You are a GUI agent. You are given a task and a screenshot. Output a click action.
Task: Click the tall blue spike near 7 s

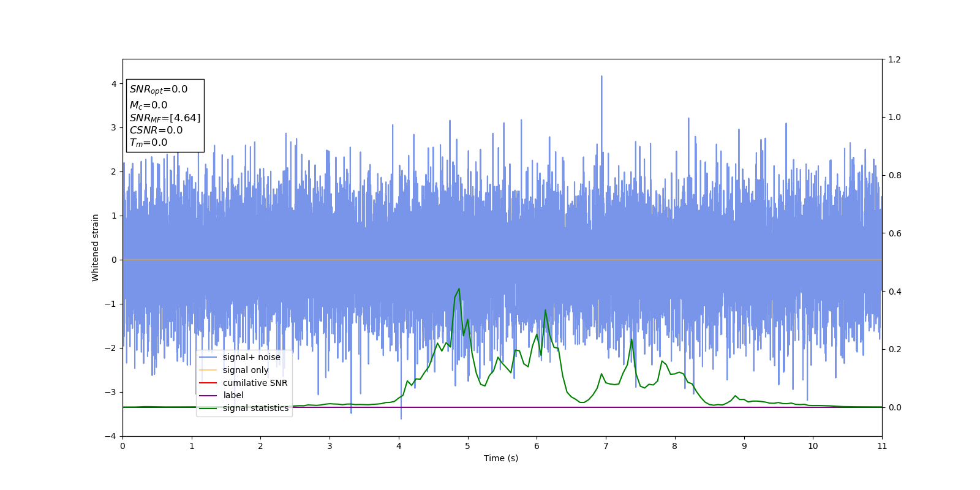(601, 77)
